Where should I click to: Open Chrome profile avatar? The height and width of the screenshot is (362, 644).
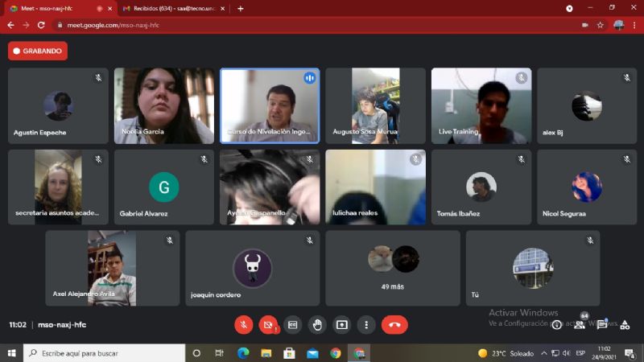point(619,25)
